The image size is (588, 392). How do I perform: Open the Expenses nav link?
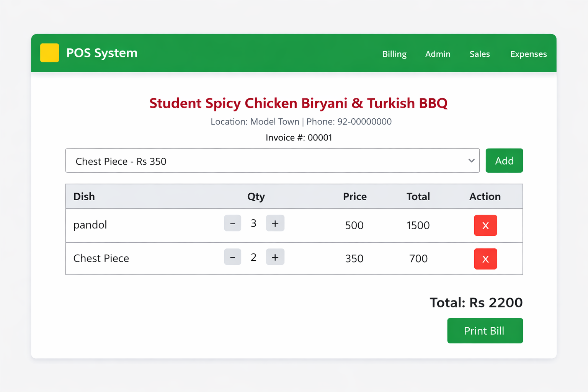coord(528,54)
